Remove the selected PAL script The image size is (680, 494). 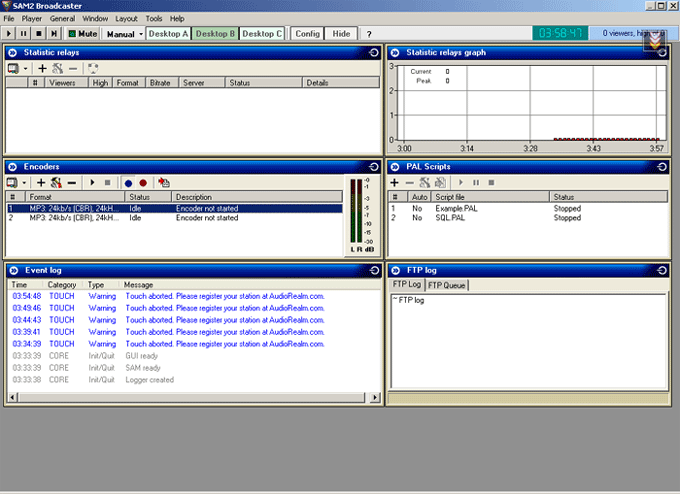coord(409,183)
